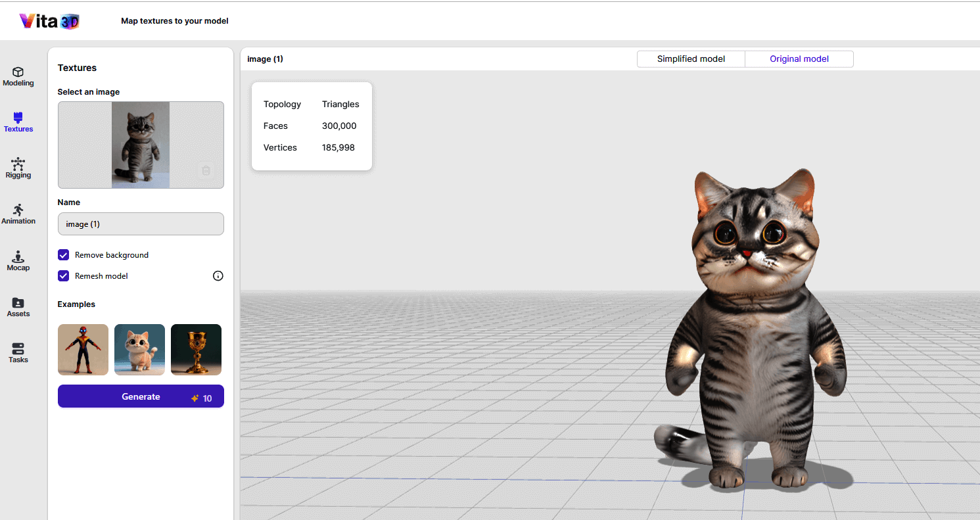Open the Mocap panel
The height and width of the screenshot is (520, 980).
click(18, 260)
